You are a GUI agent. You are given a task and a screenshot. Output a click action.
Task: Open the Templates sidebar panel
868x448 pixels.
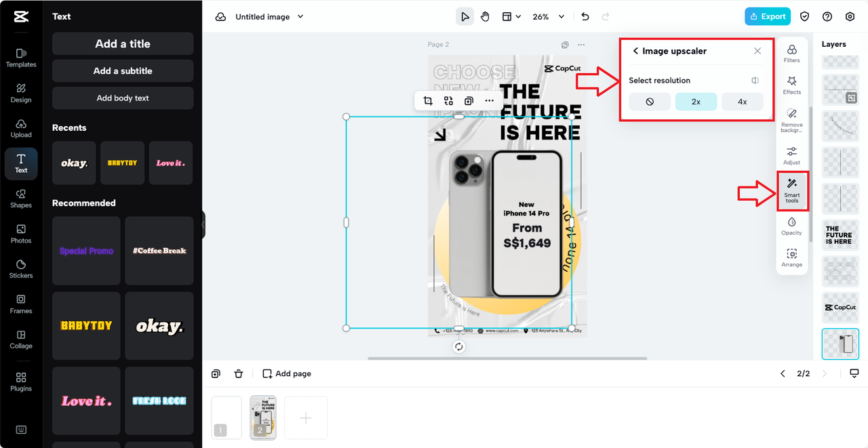[x=21, y=58]
